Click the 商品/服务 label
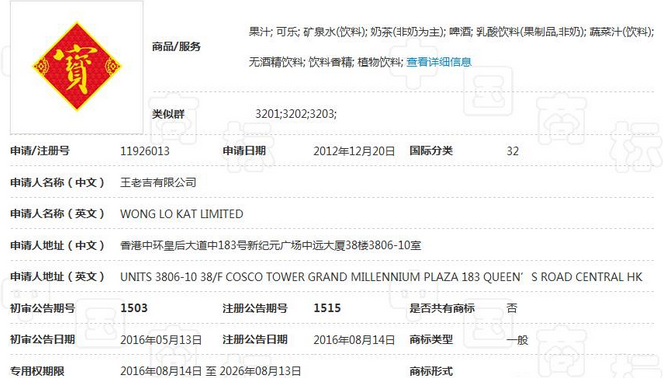This screenshot has height=378, width=663. 176,47
